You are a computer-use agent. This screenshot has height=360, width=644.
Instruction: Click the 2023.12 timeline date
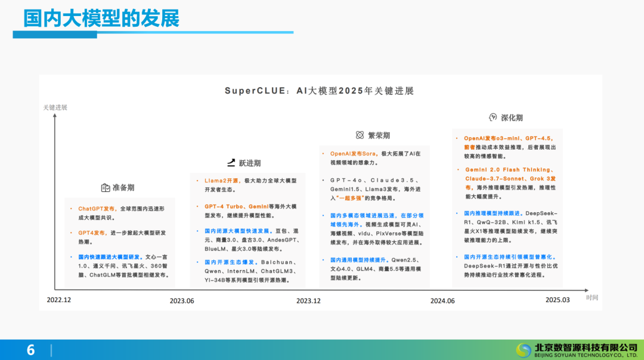[308, 301]
